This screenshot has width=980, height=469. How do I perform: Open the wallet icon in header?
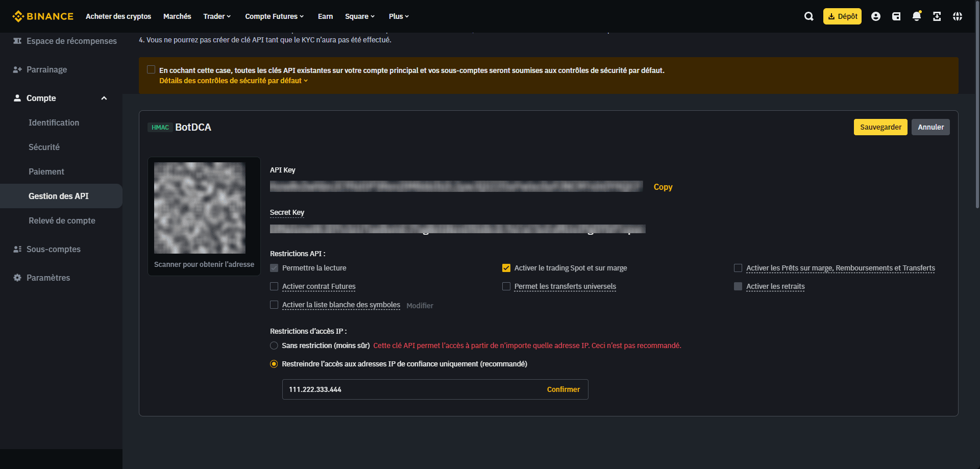click(x=896, y=16)
